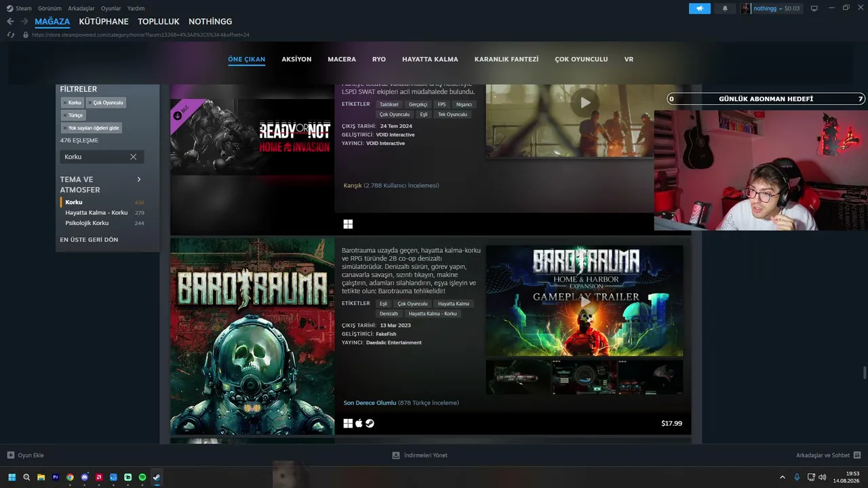Screen dimensions: 868x488
Task: Go to the KÜTÜPHANE tab
Action: 104,22
